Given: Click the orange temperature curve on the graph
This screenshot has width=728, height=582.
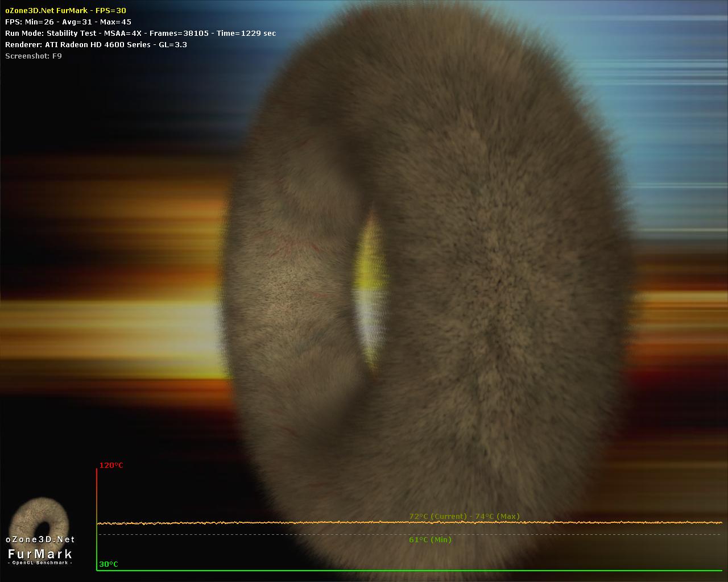Looking at the screenshot, I should click(x=409, y=522).
